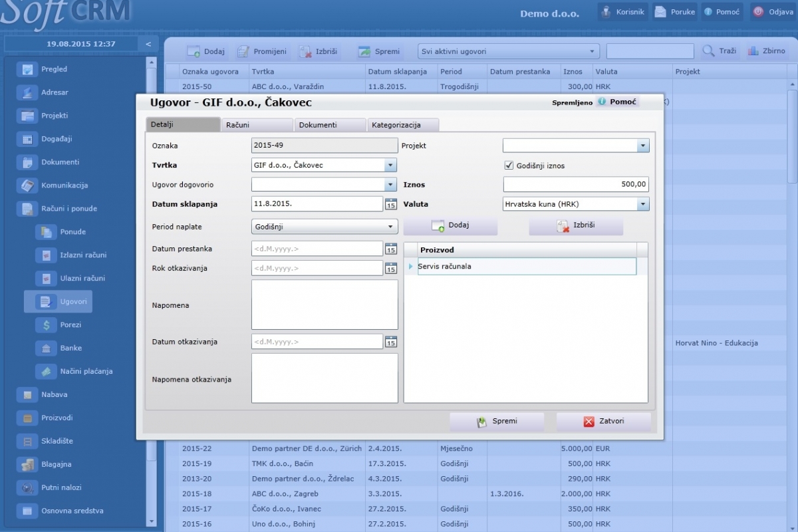Collapse the sidebar with the arrow button
The width and height of the screenshot is (798, 532).
tap(148, 44)
